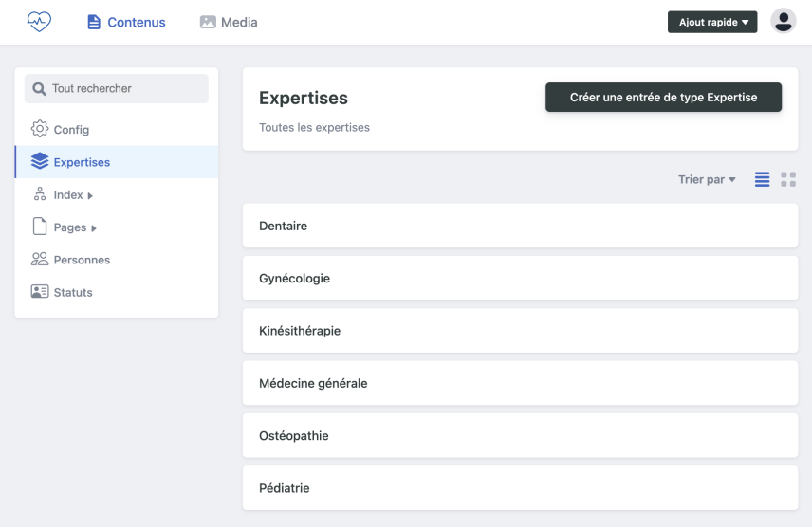
Task: Click the Statuts ID card icon
Action: (40, 292)
